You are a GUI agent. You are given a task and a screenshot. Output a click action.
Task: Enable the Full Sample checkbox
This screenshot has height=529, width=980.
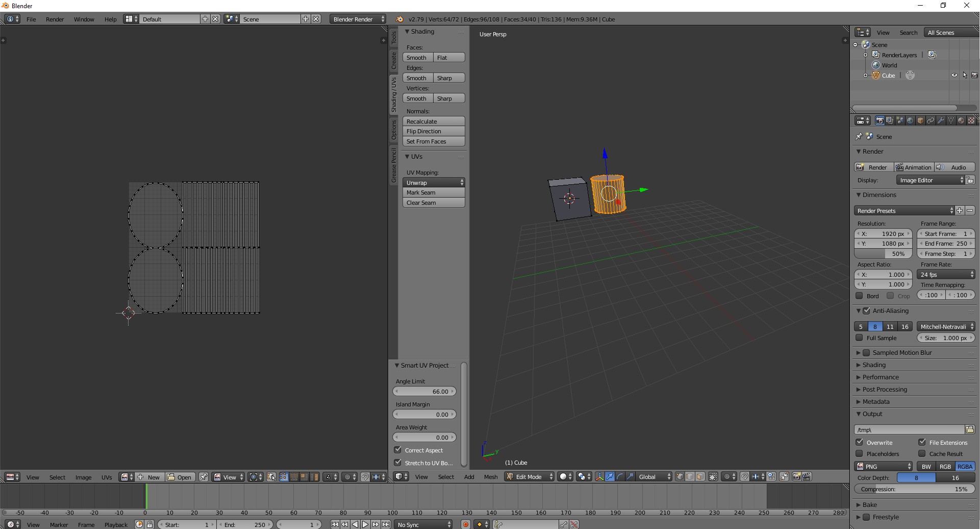click(859, 338)
